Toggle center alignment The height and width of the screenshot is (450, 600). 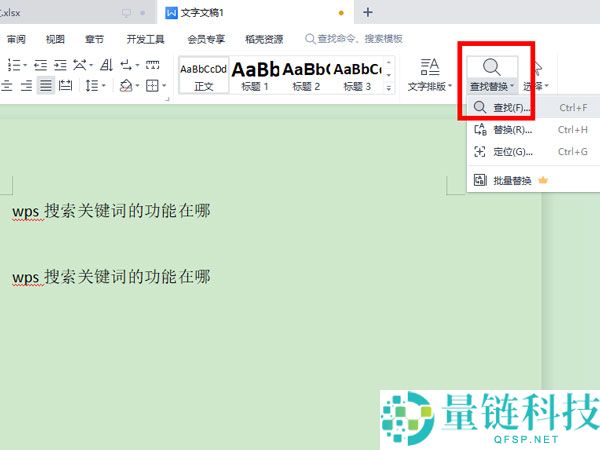[7, 85]
